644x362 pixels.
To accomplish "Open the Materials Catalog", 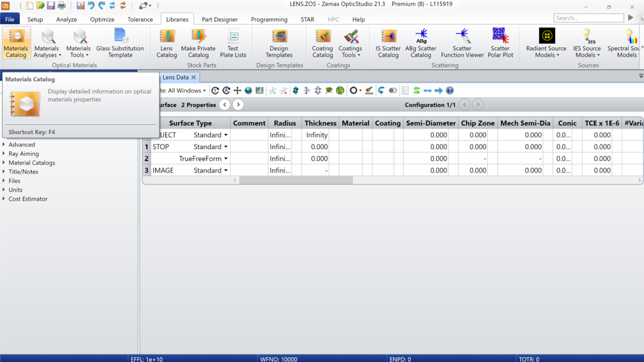I will pyautogui.click(x=16, y=43).
